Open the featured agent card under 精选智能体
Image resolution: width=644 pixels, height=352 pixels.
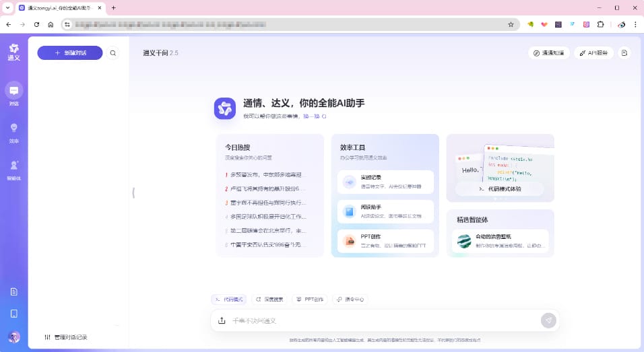click(500, 241)
